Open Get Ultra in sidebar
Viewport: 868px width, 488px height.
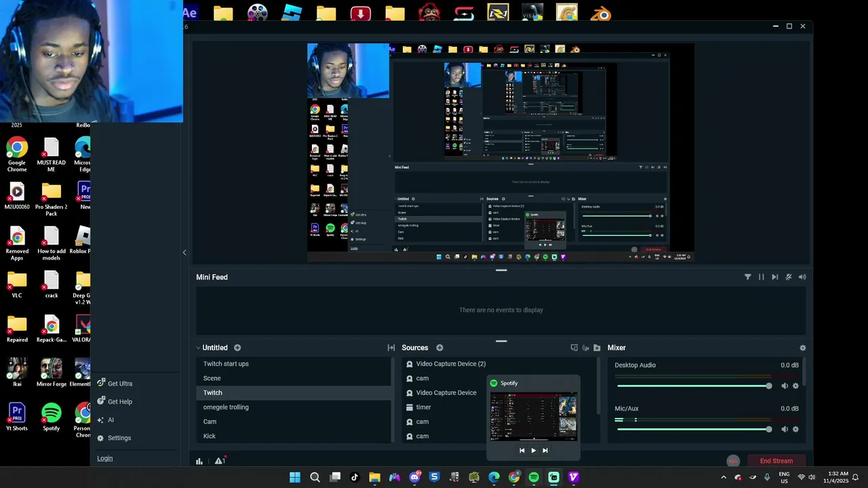[115, 384]
